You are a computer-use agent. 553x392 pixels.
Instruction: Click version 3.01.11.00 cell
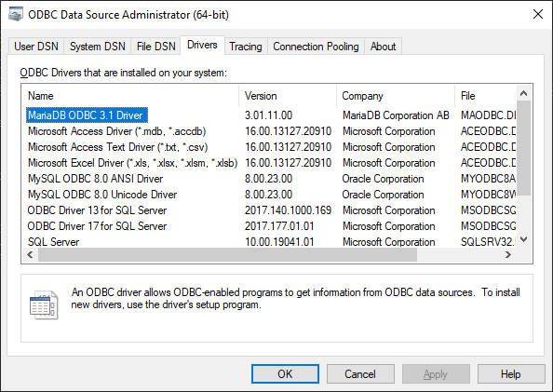268,115
